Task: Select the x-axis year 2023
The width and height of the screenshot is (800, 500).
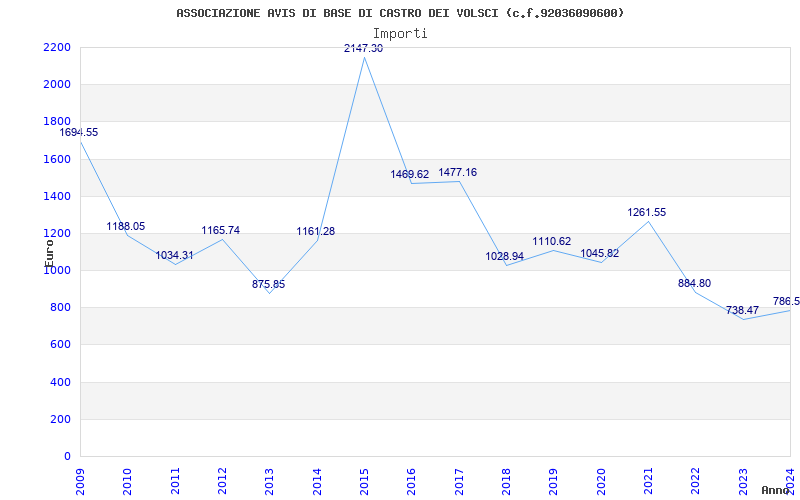Action: (x=743, y=481)
